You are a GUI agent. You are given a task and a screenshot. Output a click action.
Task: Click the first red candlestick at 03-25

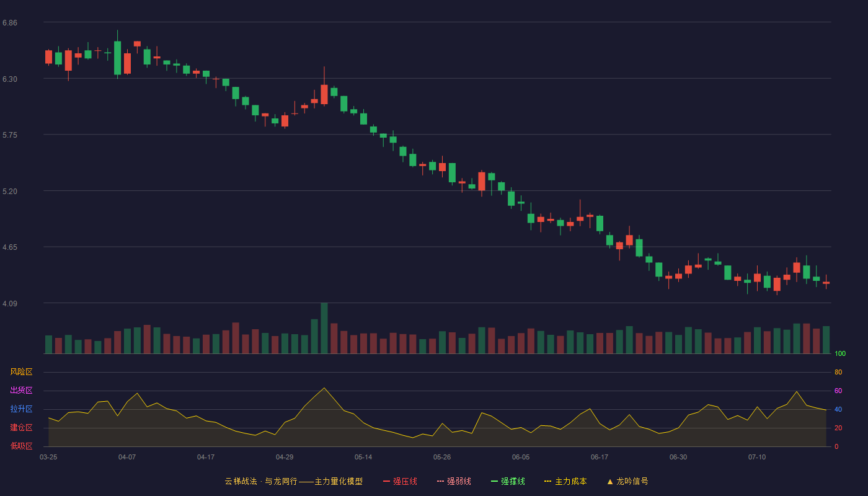(48, 57)
